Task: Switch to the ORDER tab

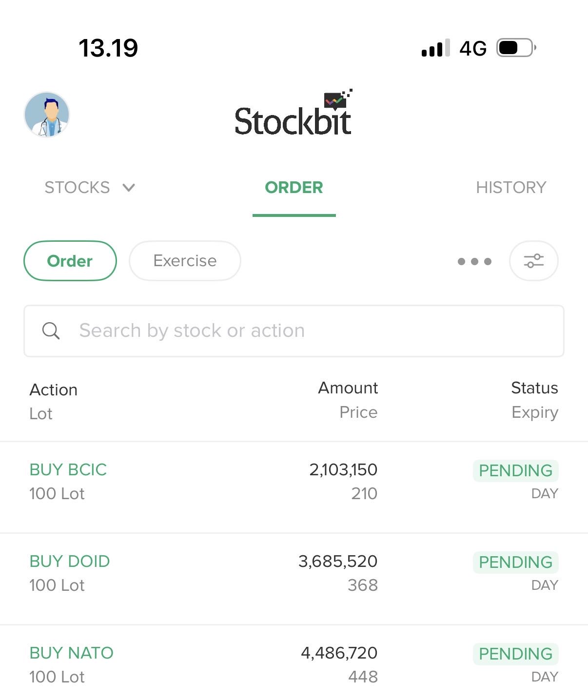Action: click(294, 188)
